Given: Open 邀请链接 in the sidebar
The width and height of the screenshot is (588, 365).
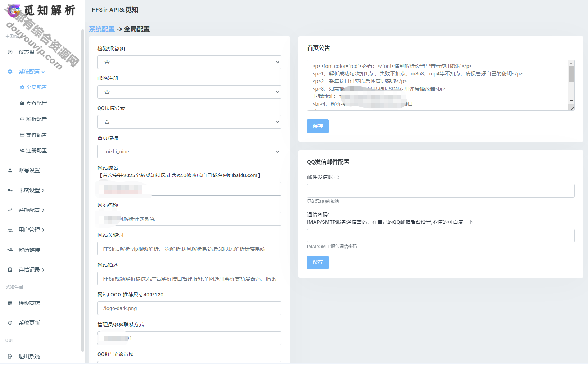Looking at the screenshot, I should click(x=29, y=250).
